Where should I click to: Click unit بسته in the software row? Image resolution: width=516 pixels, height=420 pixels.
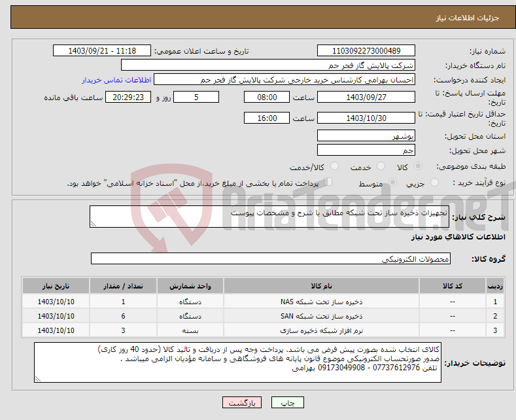click(x=190, y=330)
